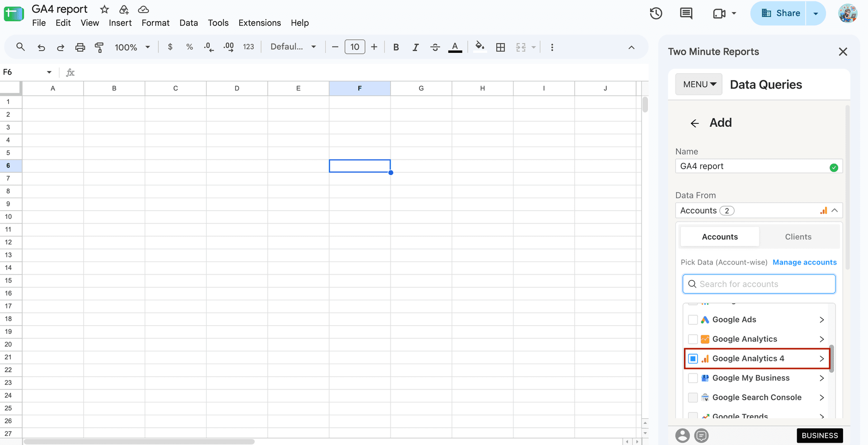The image size is (868, 445).
Task: Check the Google Ads checkbox
Action: [693, 320]
